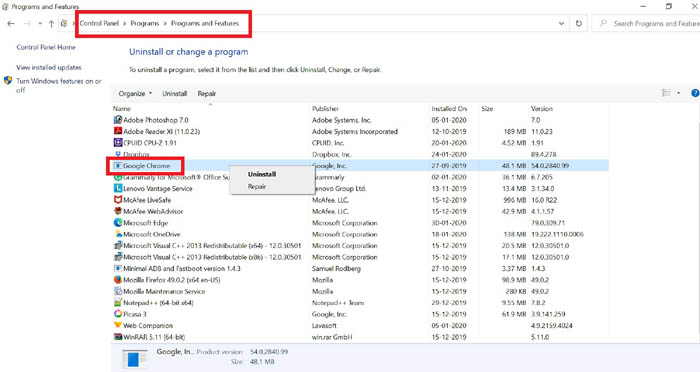
Task: Click the Microsoft OneDrive cloud icon
Action: (118, 234)
